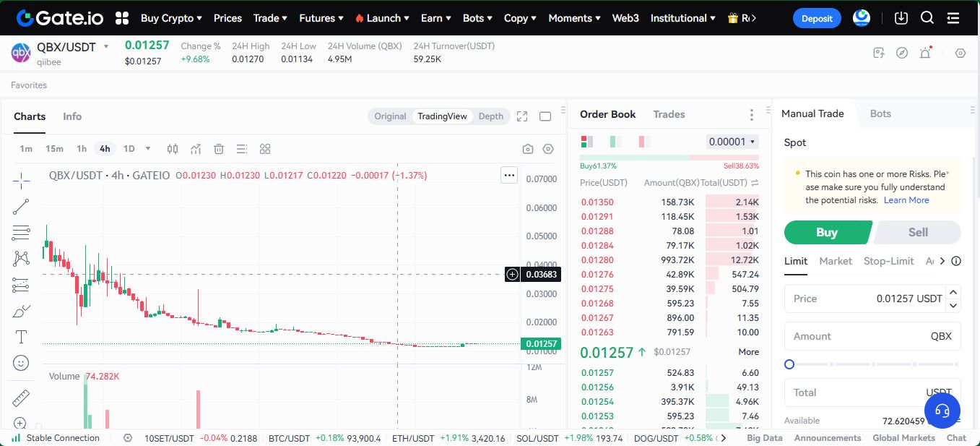Viewport: 980px width, 446px height.
Task: Switch to the Trades tab
Action: [x=669, y=114]
